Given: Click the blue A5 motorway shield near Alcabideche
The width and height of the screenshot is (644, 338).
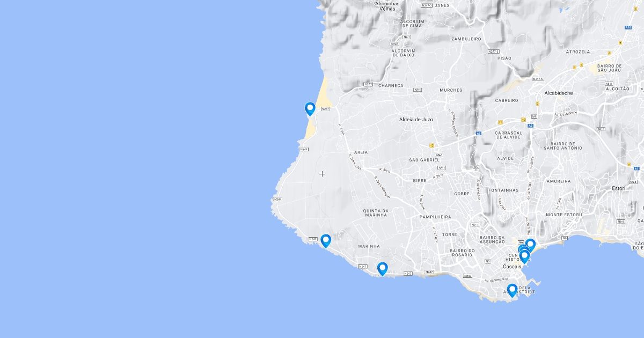Looking at the screenshot, I should 530,126.
